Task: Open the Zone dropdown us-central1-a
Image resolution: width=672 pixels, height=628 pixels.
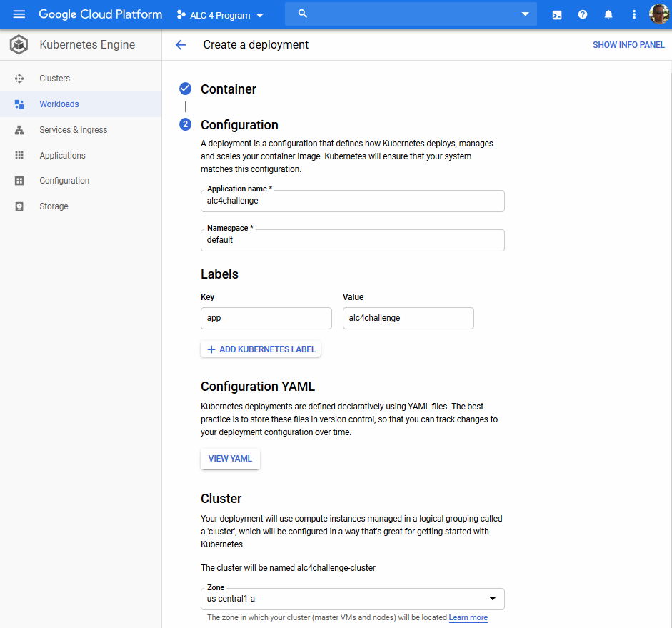Action: (352, 599)
